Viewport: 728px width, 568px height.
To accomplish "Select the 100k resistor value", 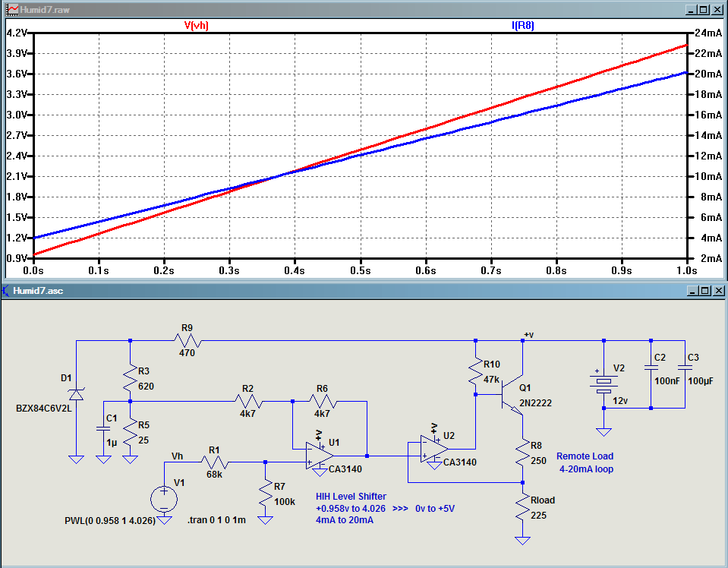I will coord(285,502).
